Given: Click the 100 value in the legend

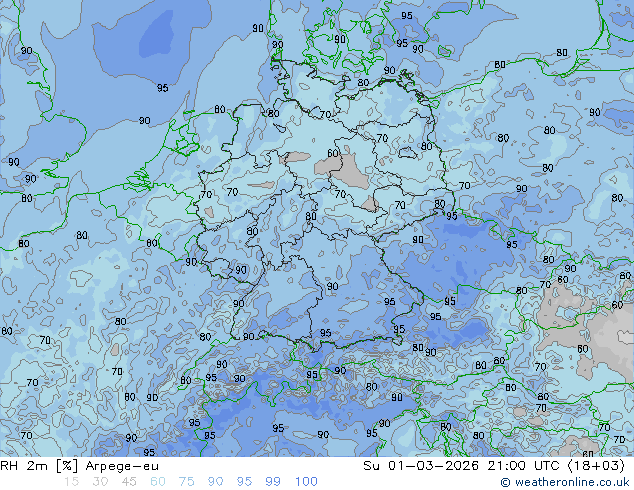Looking at the screenshot, I should 306,482.
